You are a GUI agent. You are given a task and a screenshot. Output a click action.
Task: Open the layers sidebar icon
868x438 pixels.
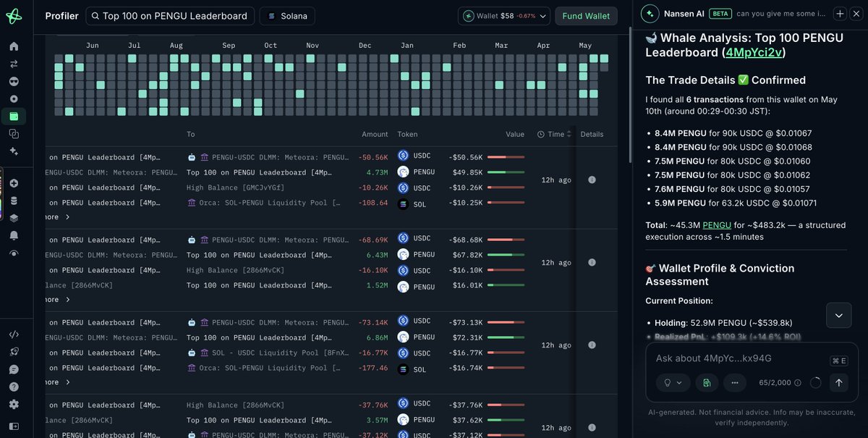pos(14,218)
